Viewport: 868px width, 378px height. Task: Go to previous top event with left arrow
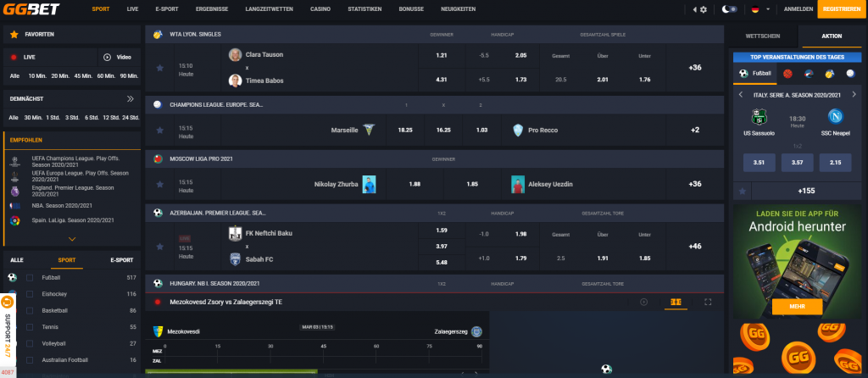pyautogui.click(x=741, y=95)
